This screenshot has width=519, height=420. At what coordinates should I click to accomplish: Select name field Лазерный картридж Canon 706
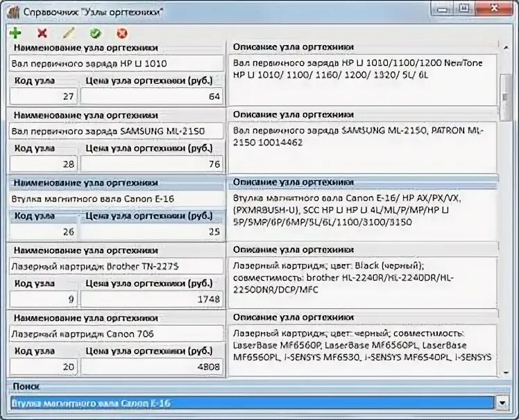point(116,333)
